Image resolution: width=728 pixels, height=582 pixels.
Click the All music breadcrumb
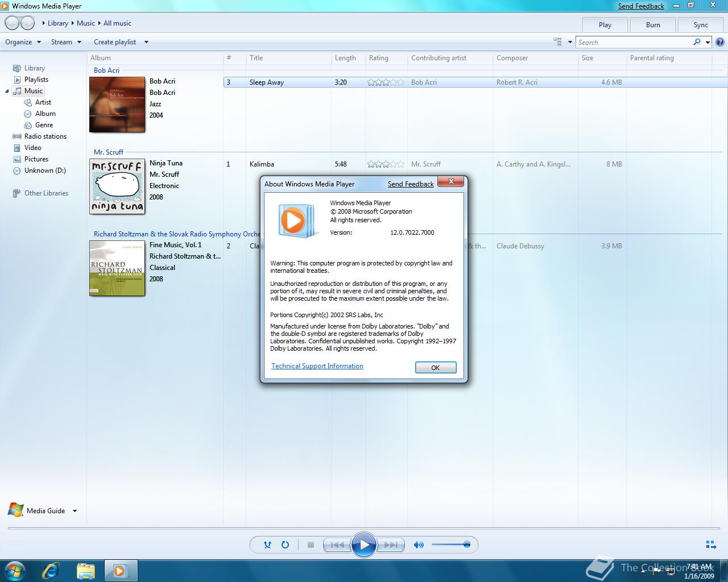click(x=117, y=23)
